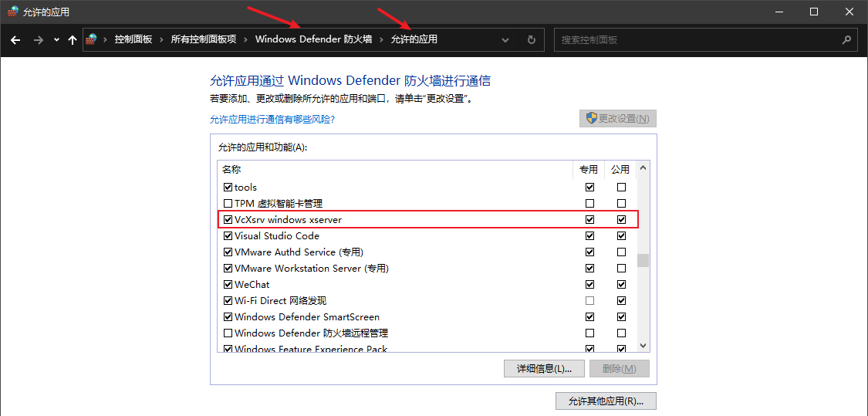Click the window title firewall icon
The image size is (868, 416).
pyautogui.click(x=13, y=11)
